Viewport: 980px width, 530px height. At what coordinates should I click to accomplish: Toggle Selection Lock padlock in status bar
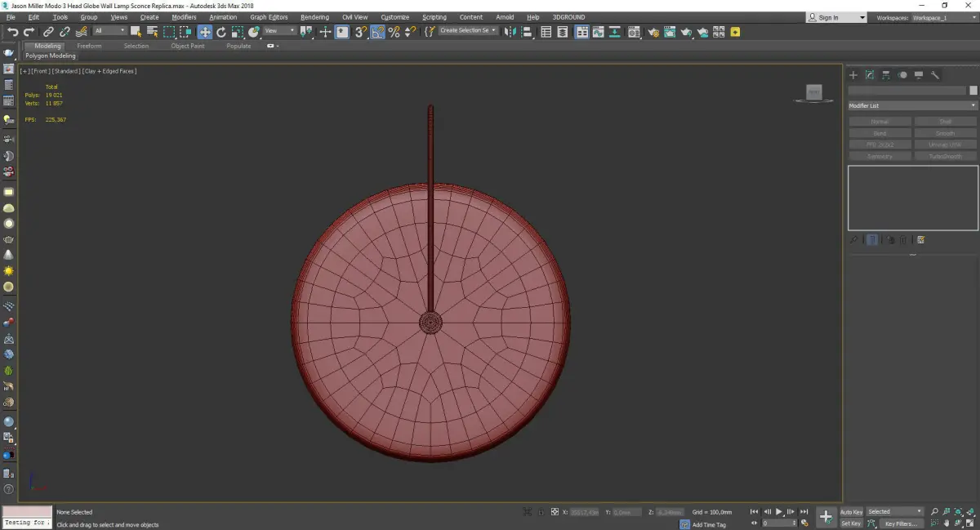pyautogui.click(x=541, y=512)
